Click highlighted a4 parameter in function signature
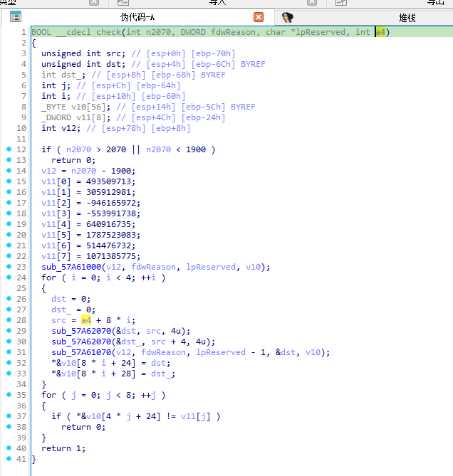 (x=381, y=32)
